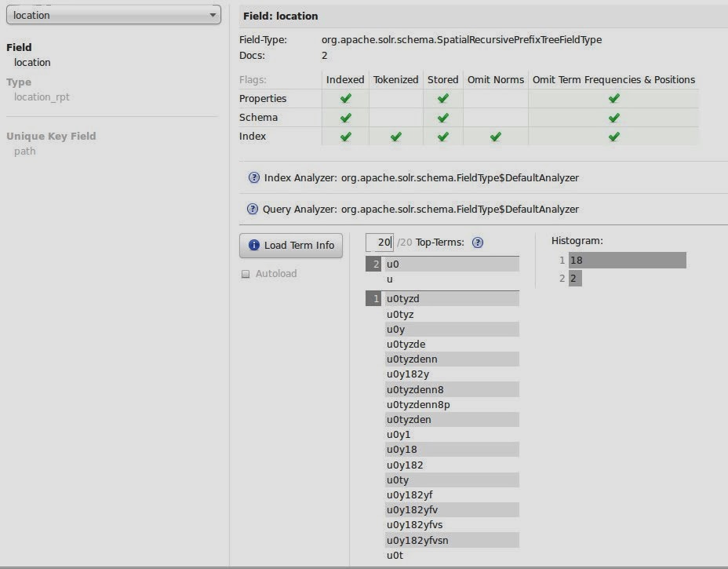
Task: Enable the Autoload checkbox
Action: 246,275
